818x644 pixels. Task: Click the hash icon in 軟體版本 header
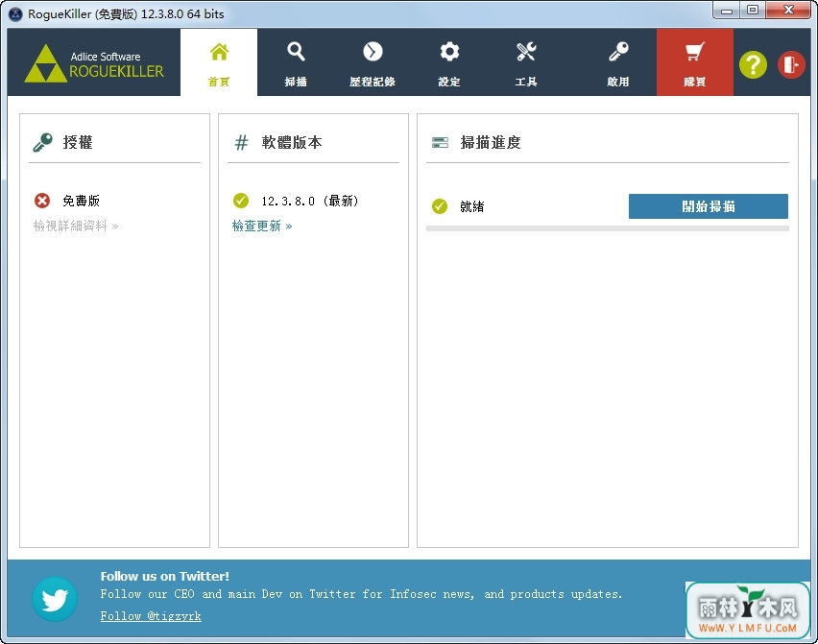[241, 142]
